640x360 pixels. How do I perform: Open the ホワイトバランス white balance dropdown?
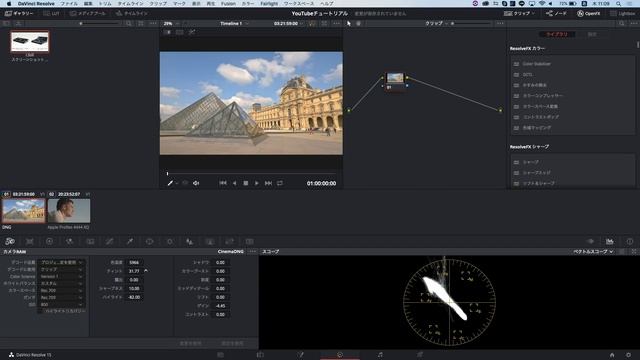61,283
